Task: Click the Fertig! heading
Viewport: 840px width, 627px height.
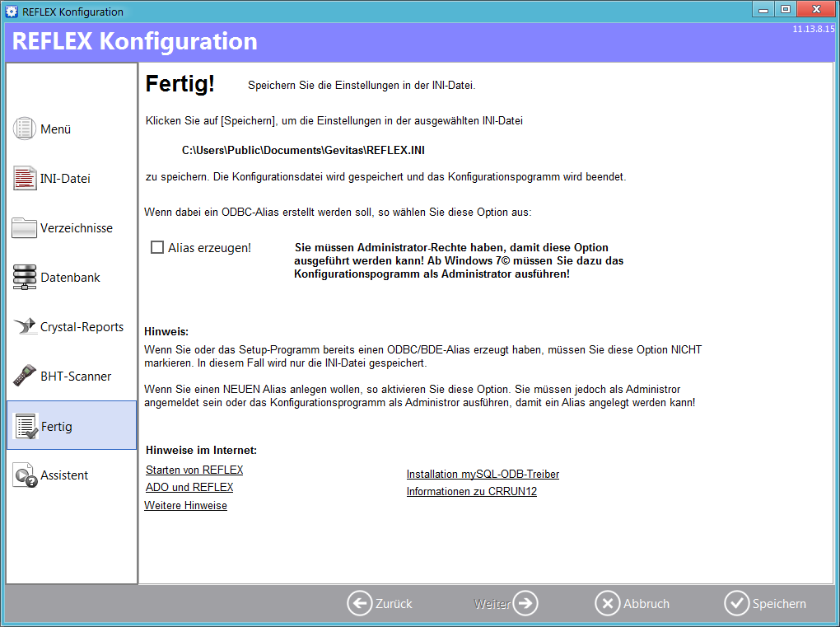Action: click(180, 83)
